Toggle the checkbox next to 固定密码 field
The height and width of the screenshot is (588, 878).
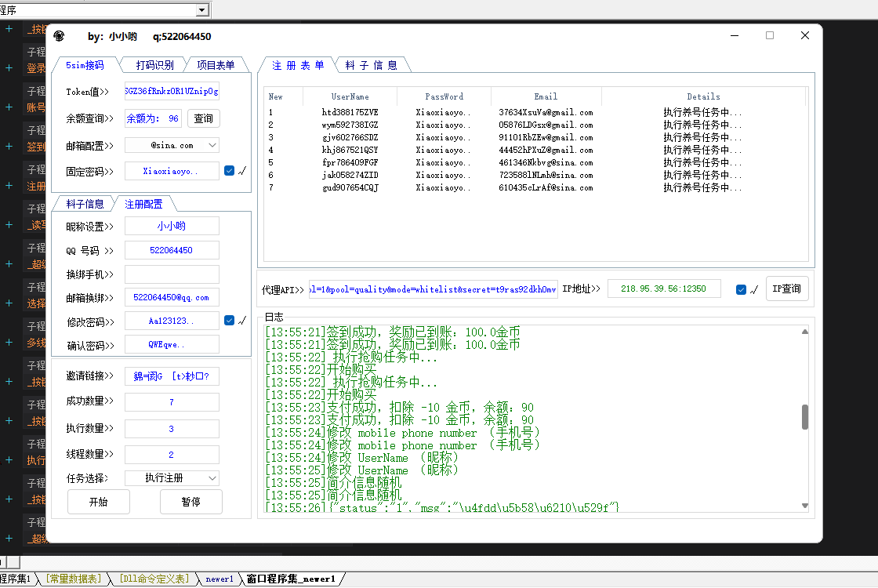pyautogui.click(x=230, y=170)
